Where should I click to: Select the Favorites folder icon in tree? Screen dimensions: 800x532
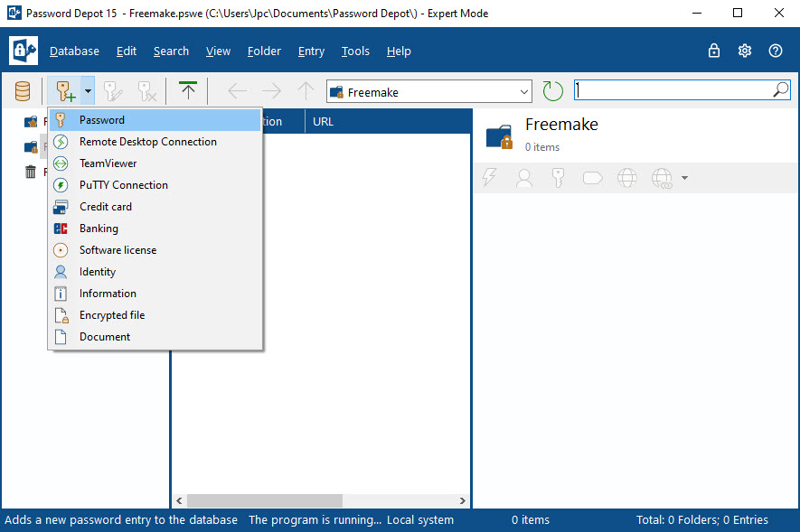click(x=31, y=121)
